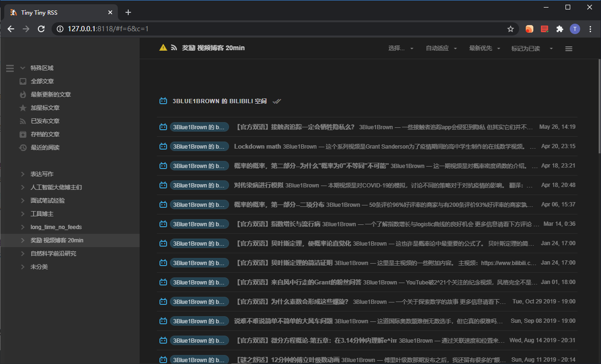Open 全部文章 feed

(x=42, y=81)
